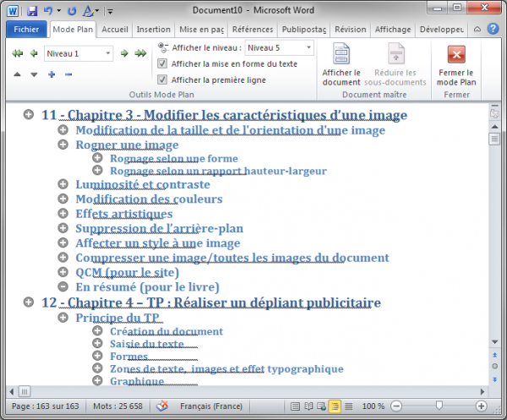This screenshot has width=507, height=420.
Task: Click the Save icon in quick access toolbar
Action: click(x=32, y=10)
